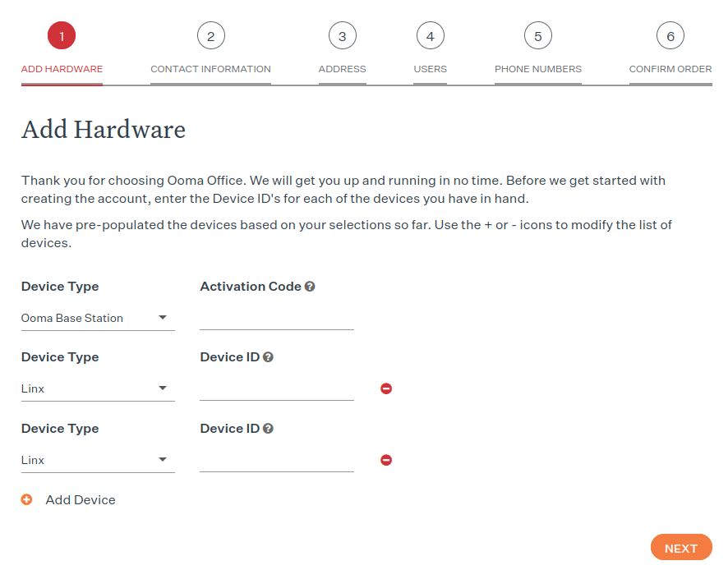Open the PHONE NUMBERS step
728x579 pixels.
click(x=537, y=69)
